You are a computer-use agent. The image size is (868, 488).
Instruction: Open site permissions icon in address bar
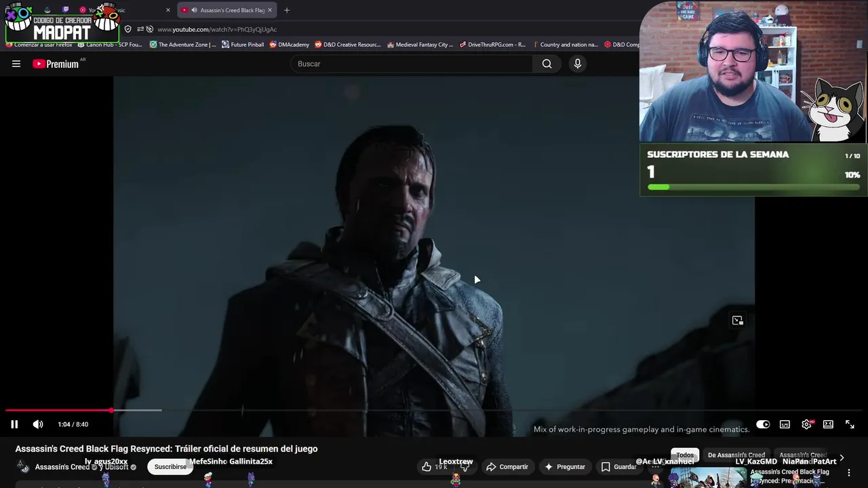[x=140, y=29]
